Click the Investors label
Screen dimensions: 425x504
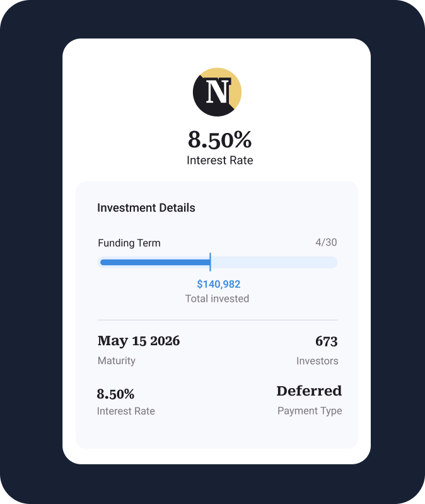coord(317,361)
